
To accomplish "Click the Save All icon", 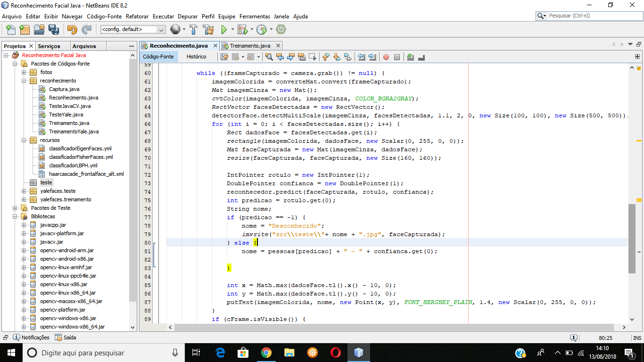I will tap(53, 29).
